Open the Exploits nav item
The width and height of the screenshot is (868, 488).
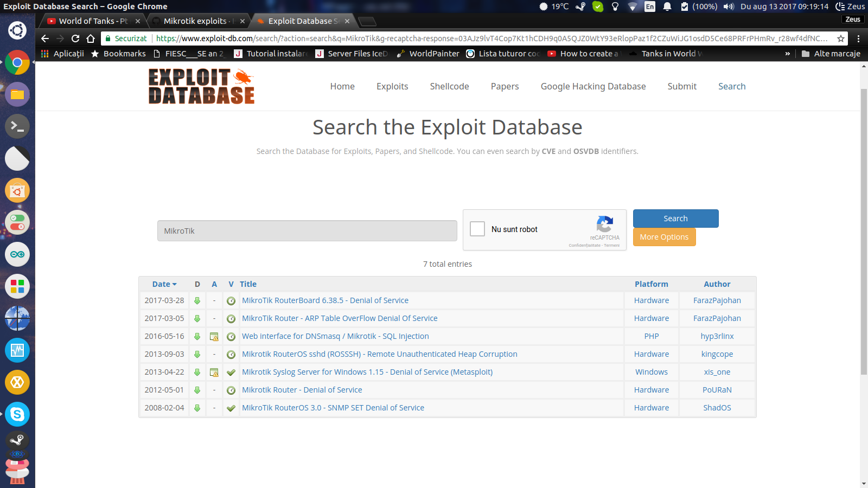click(392, 86)
